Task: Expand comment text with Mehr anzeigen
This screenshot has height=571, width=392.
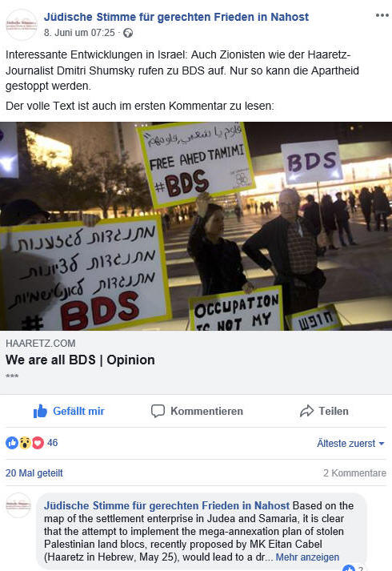Action: click(307, 557)
